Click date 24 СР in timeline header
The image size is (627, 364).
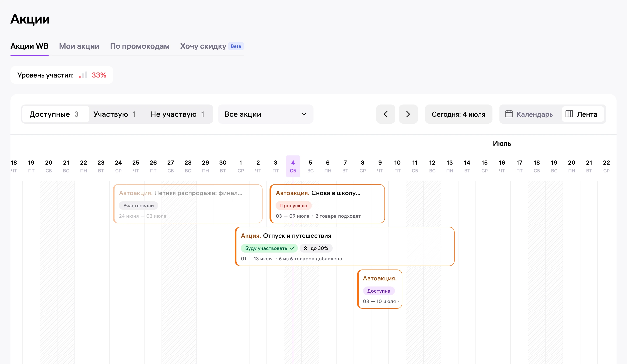pos(118,166)
